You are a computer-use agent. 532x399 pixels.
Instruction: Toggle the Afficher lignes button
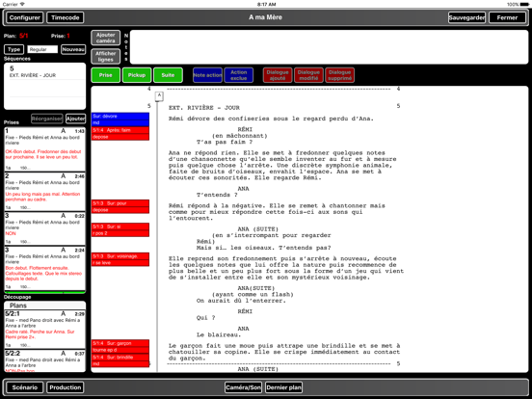(x=105, y=57)
